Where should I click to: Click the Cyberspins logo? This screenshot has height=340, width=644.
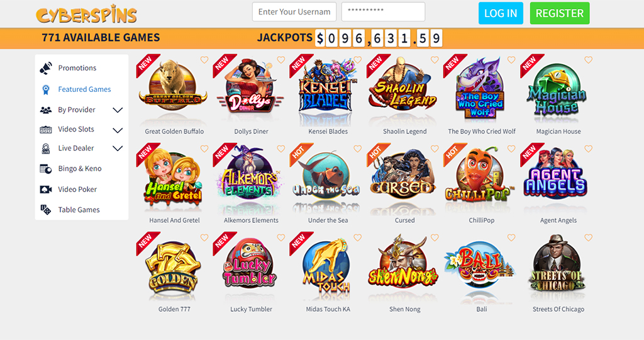point(87,15)
